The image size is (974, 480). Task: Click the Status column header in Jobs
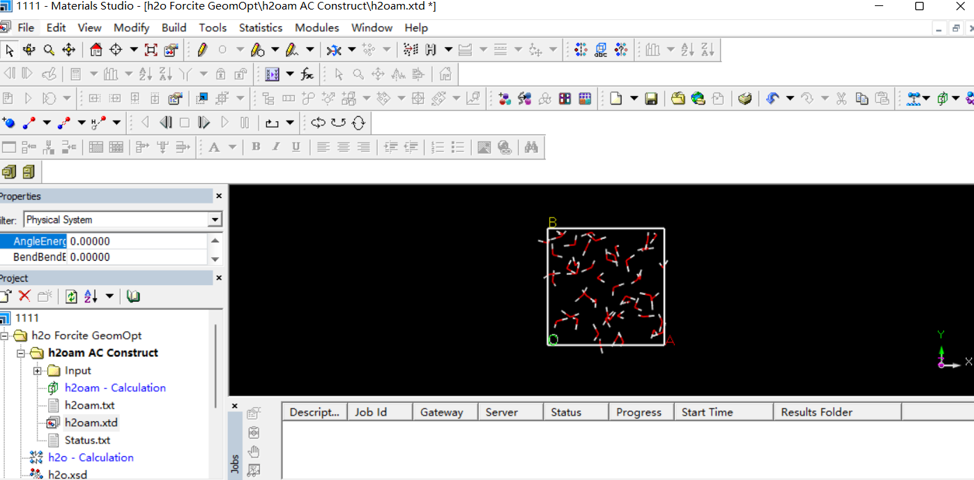coord(566,412)
